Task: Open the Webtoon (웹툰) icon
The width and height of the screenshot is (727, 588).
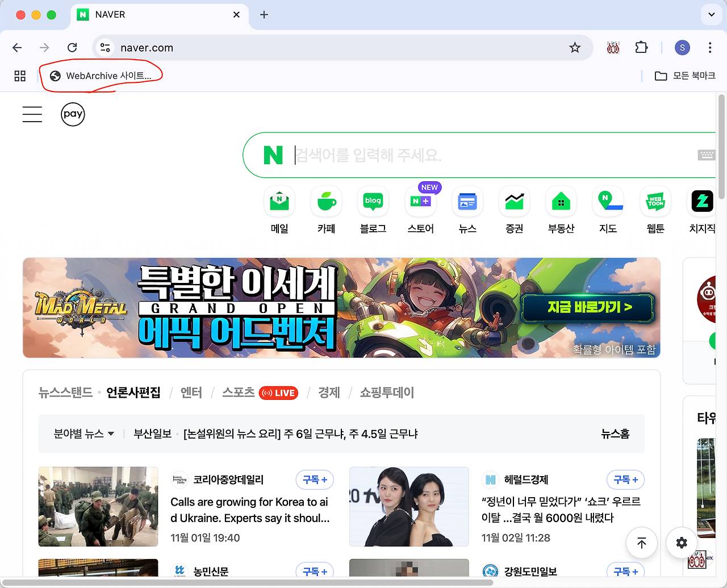Action: (x=655, y=202)
